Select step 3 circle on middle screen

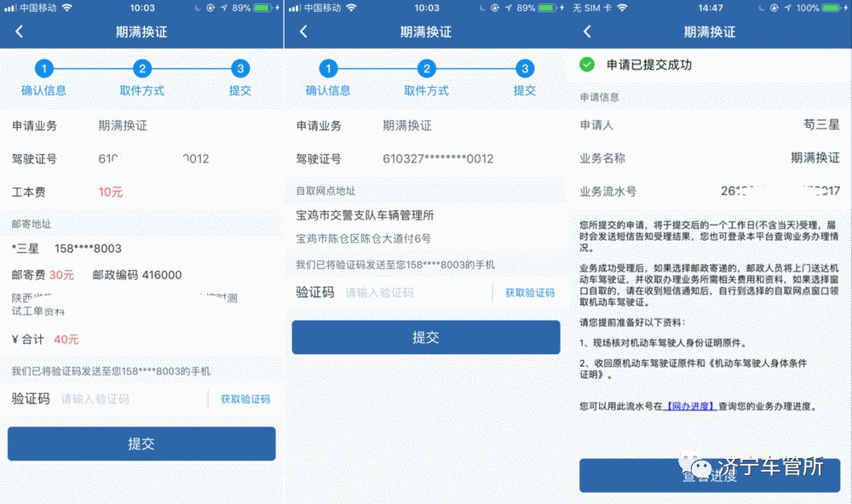tap(525, 68)
